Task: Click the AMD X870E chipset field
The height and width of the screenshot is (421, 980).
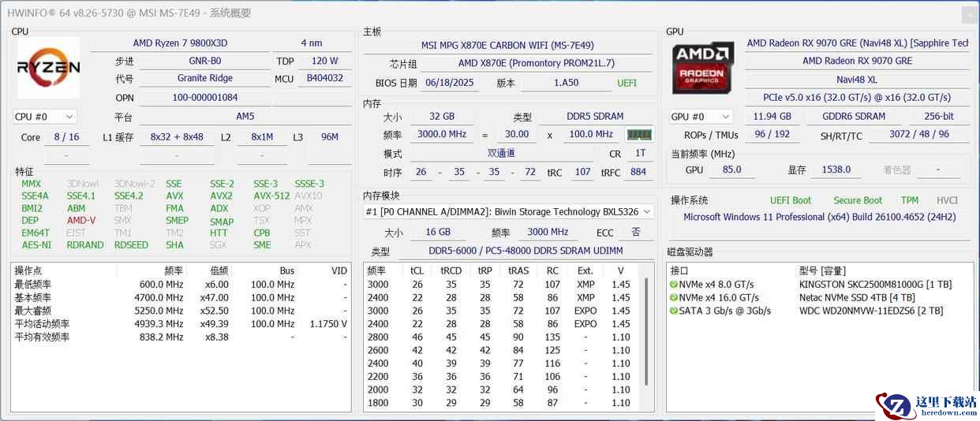Action: point(536,64)
